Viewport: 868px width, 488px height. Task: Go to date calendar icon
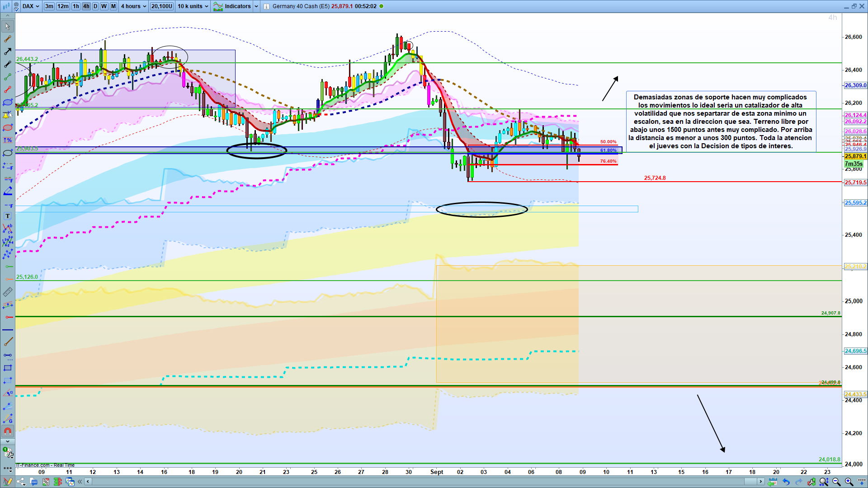point(773,482)
